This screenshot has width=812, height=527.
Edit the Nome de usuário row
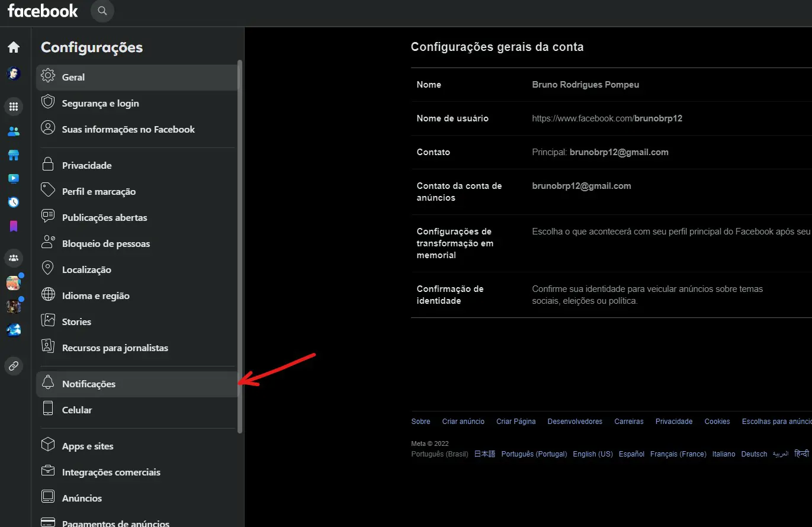pyautogui.click(x=611, y=118)
